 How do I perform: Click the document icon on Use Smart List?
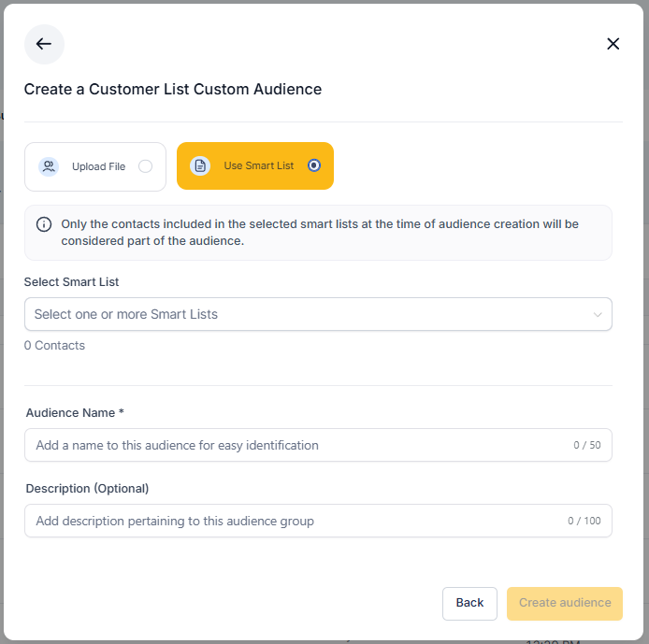tap(200, 166)
